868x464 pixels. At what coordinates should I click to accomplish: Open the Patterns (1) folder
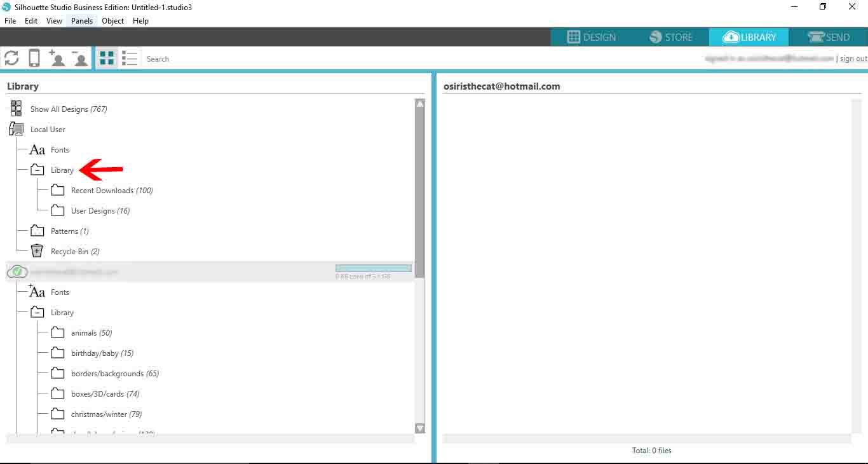[70, 231]
